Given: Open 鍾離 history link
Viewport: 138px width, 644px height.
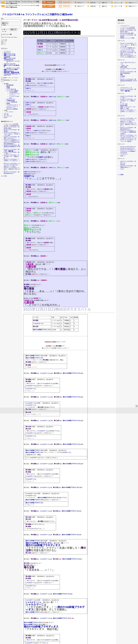Looking at the screenshot, I should coord(121,75).
